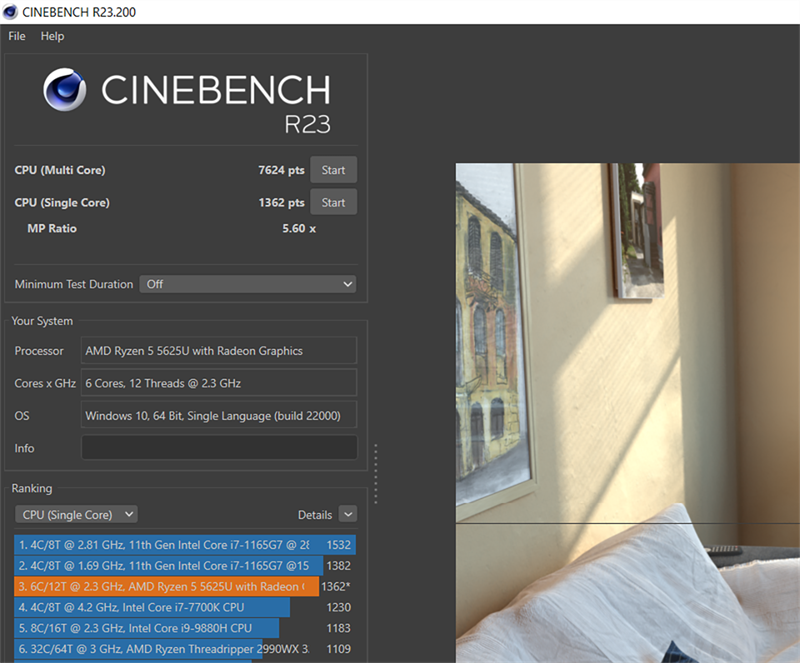This screenshot has width=800, height=663.
Task: Start the CPU Single Core benchmark
Action: (x=333, y=201)
